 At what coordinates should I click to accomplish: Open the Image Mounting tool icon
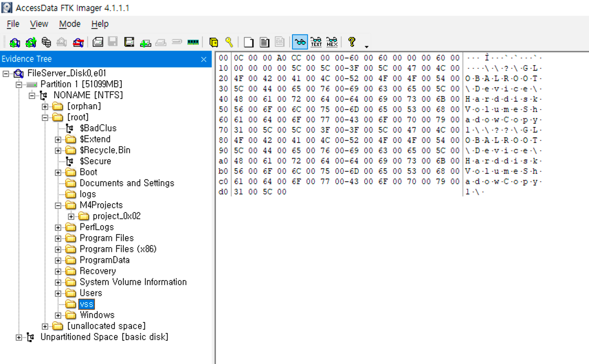(46, 42)
